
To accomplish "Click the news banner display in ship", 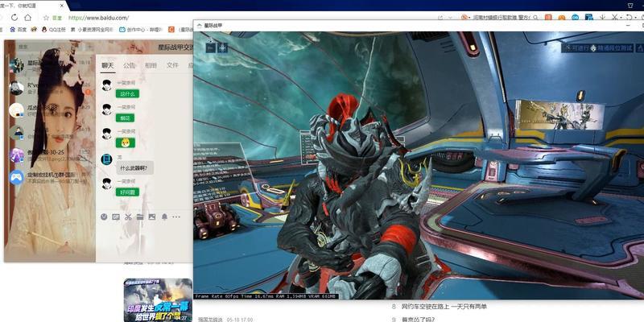I will point(559,114).
